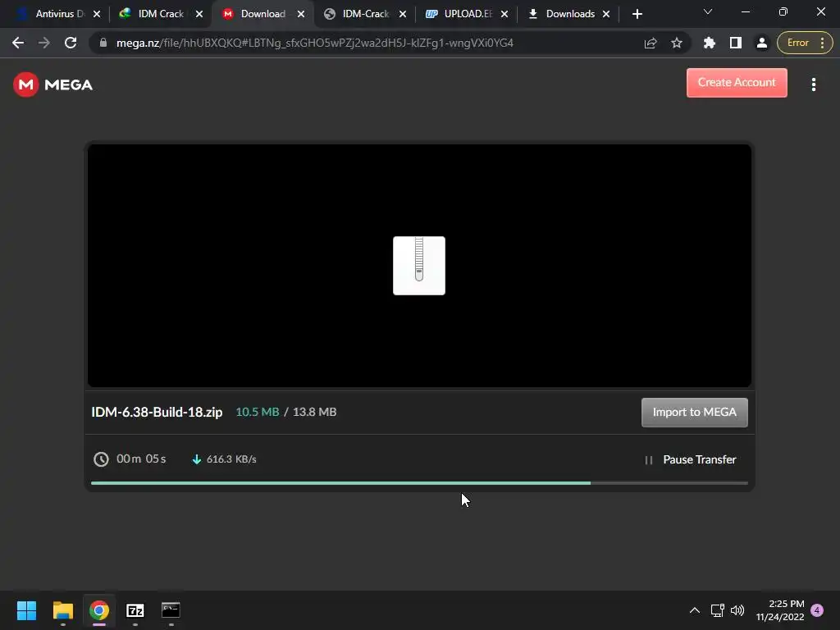The width and height of the screenshot is (840, 630).
Task: Show hidden tray icons
Action: (695, 610)
